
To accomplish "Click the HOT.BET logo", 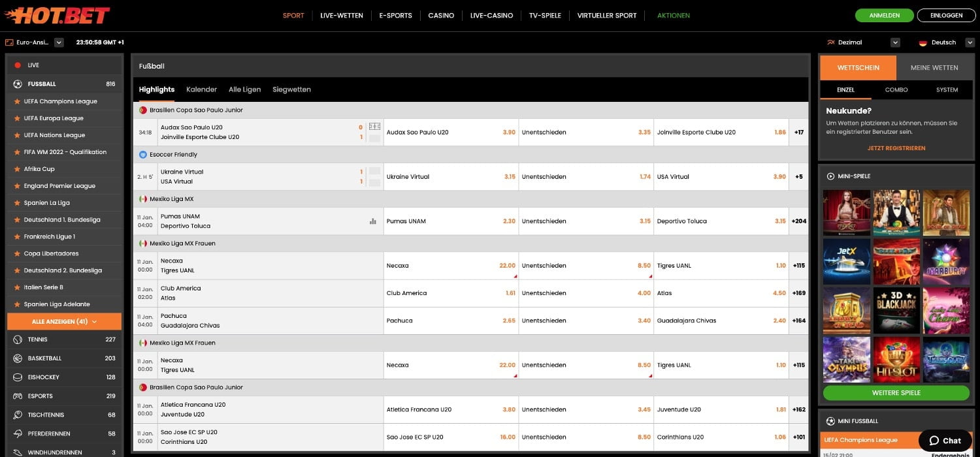I will [x=57, y=15].
